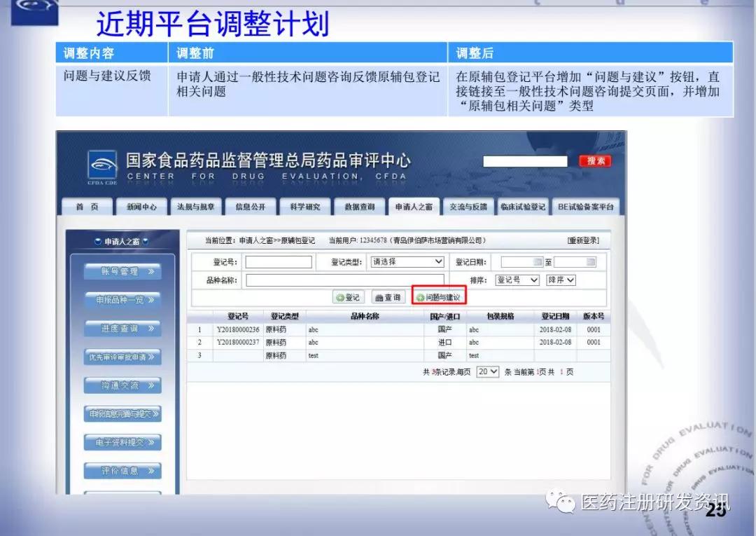Click the 国产/进口 column header
The image size is (756, 536).
click(445, 316)
